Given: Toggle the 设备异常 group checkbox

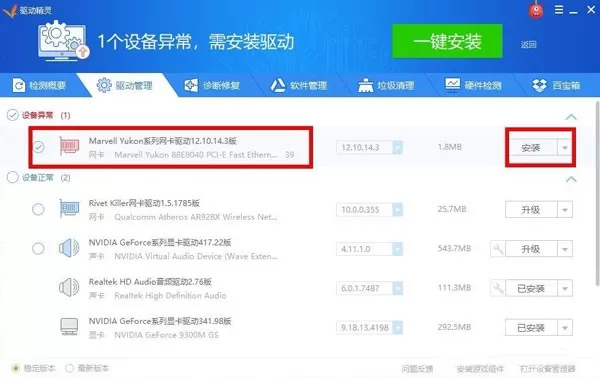Looking at the screenshot, I should 13,115.
